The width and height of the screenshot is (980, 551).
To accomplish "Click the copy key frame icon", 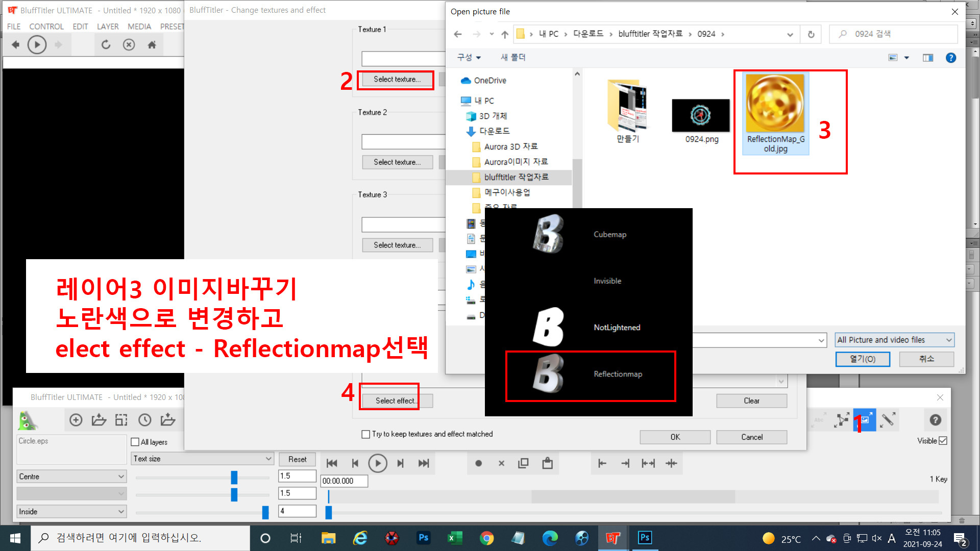I will tap(523, 463).
